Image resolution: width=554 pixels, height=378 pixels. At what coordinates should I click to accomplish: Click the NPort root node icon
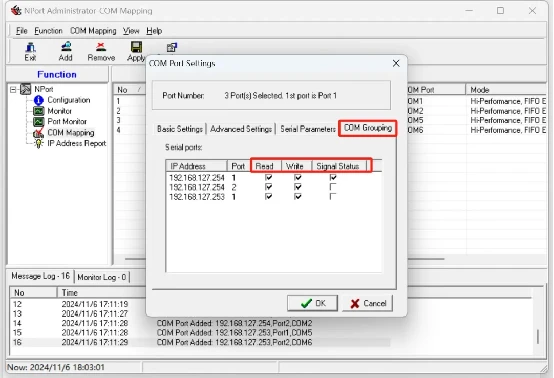[25, 89]
